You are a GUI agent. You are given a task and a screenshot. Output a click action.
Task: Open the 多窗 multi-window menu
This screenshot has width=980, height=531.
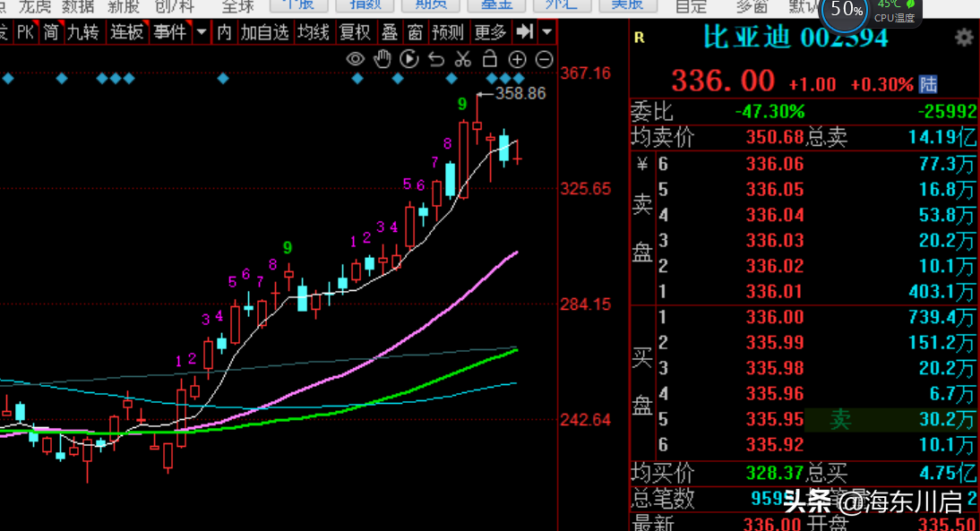pyautogui.click(x=752, y=5)
